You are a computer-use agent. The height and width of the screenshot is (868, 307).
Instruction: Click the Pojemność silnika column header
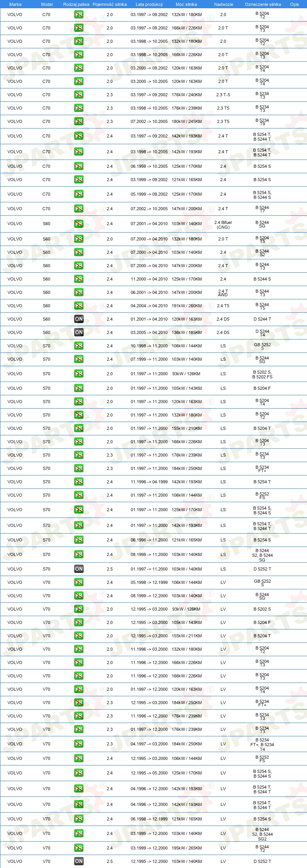(x=110, y=4)
